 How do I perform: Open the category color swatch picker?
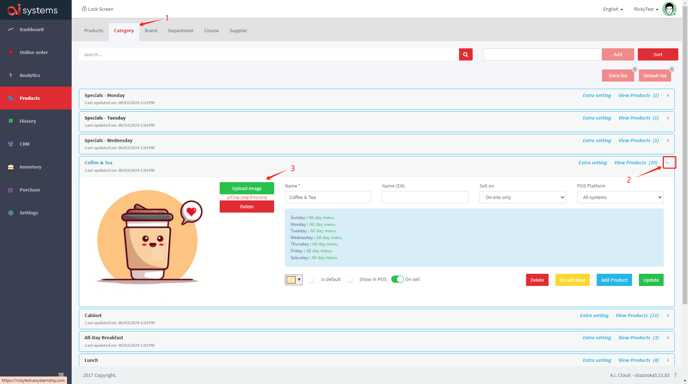[x=294, y=280]
